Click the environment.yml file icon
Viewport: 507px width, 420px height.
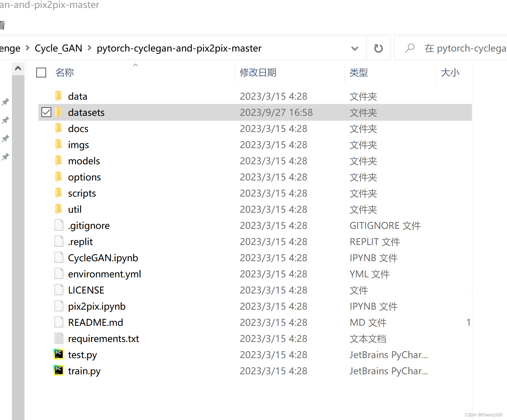[x=59, y=274]
